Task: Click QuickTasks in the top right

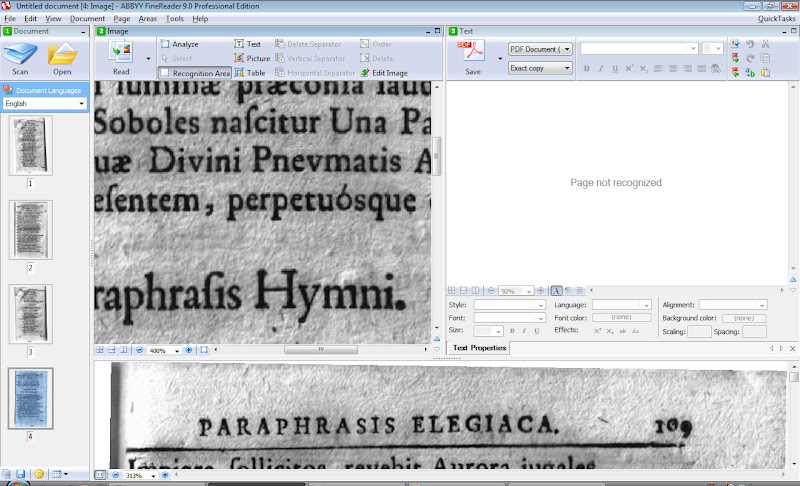Action: point(777,19)
